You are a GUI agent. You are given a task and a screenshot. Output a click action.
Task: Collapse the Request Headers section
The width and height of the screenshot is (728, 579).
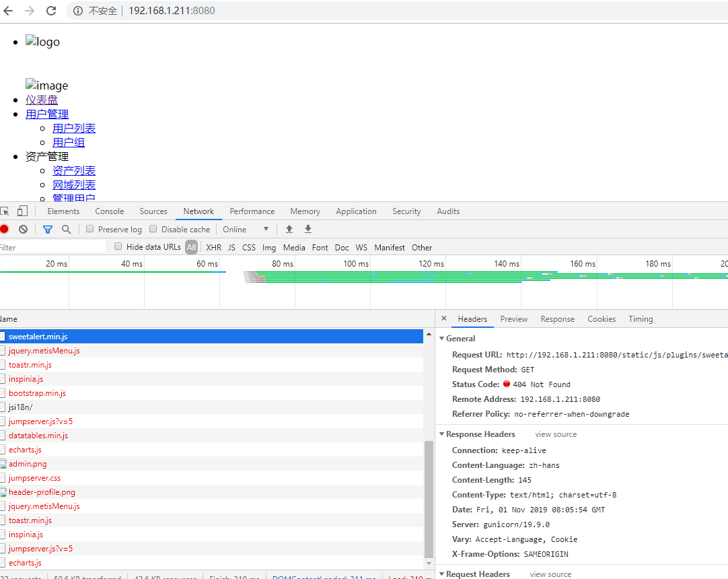coord(442,574)
